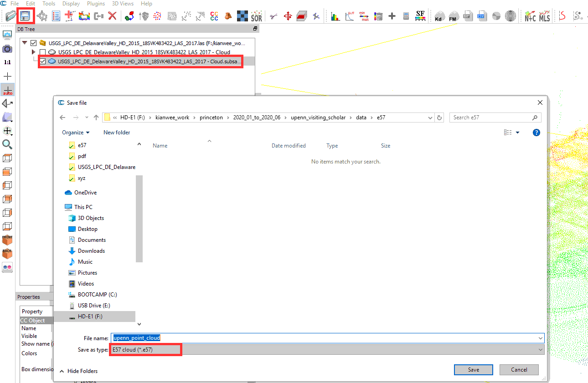Click the Save button in dialog

[473, 370]
